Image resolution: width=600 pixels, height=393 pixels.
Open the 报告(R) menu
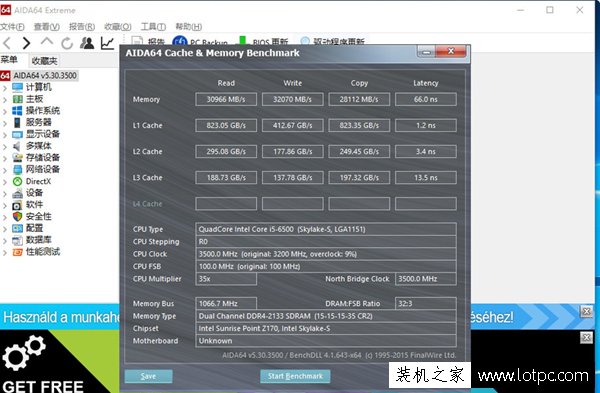point(82,27)
